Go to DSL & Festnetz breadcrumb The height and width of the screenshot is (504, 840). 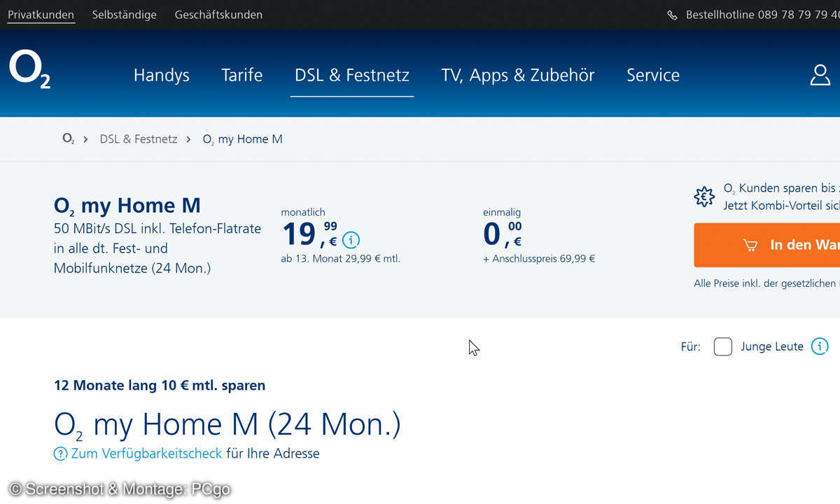[139, 139]
